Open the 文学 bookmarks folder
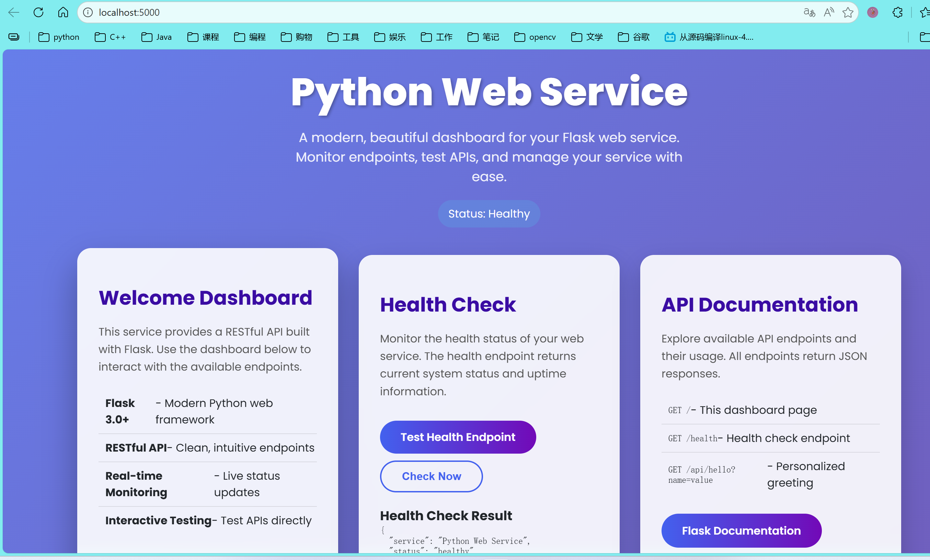 pos(587,37)
